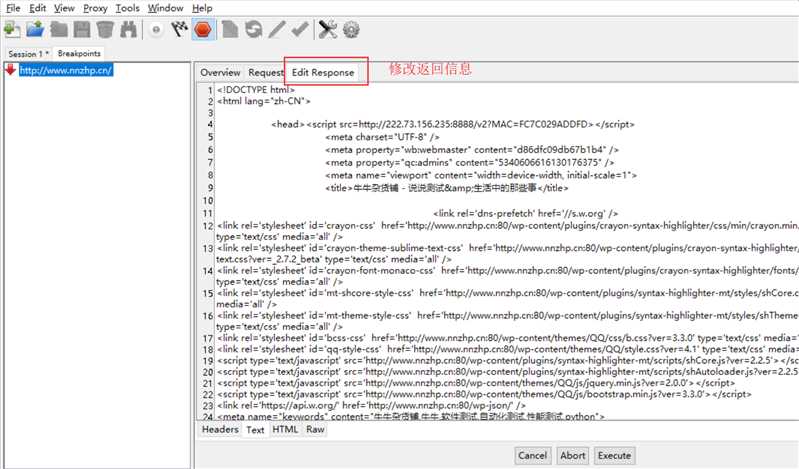Click the meta charset="UTF-8" line
Viewport: 799px width, 469px height.
tap(382, 137)
